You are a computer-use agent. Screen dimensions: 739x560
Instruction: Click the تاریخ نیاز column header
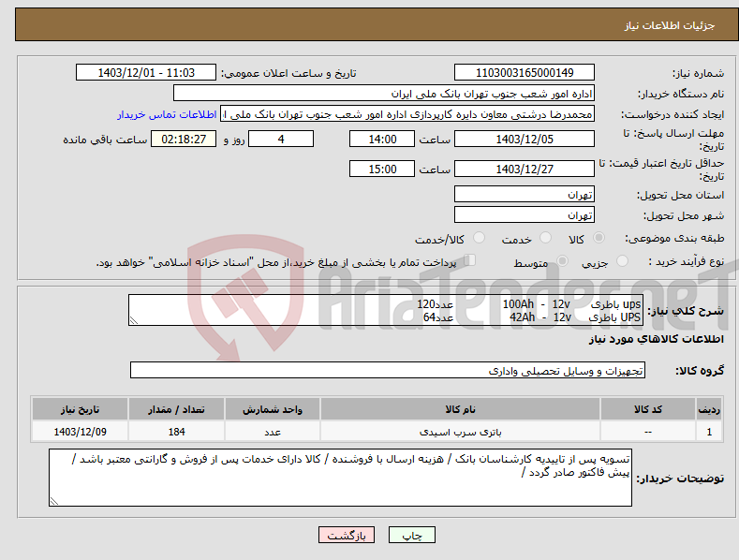point(81,409)
